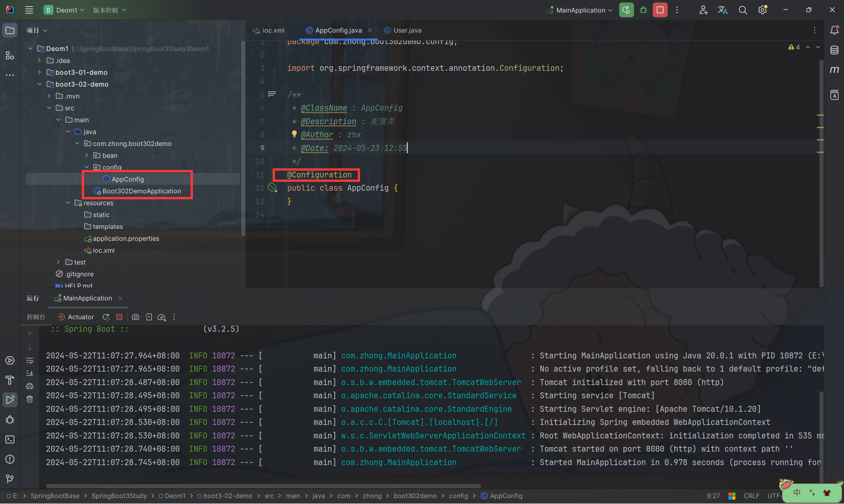Open Boot302DemoApplication in project tree
844x504 pixels.
141,191
